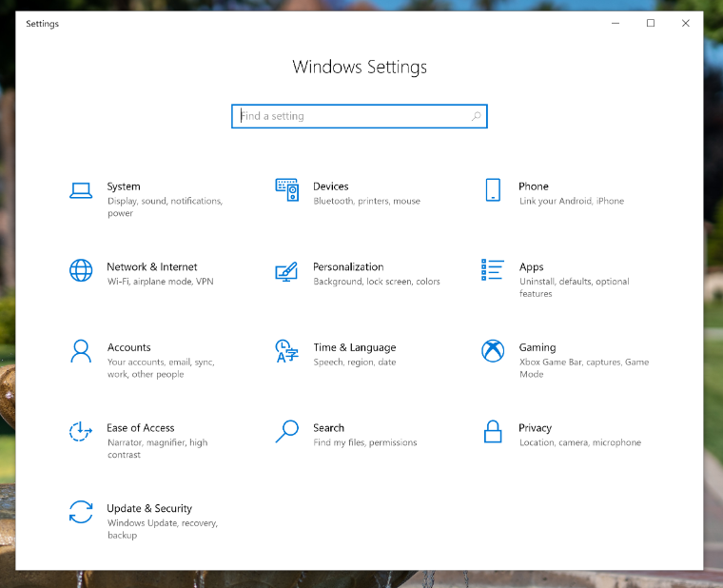Go to Time & Language heading
This screenshot has width=723, height=588.
click(x=355, y=347)
